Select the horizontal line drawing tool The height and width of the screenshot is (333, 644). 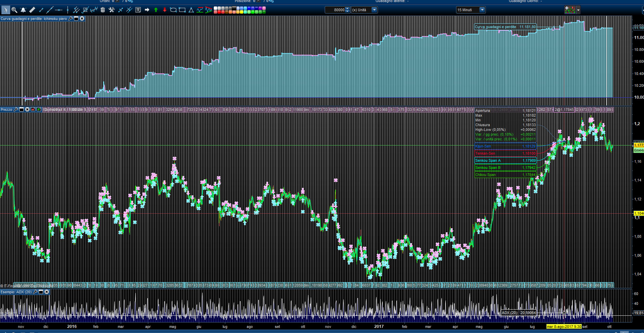(59, 10)
